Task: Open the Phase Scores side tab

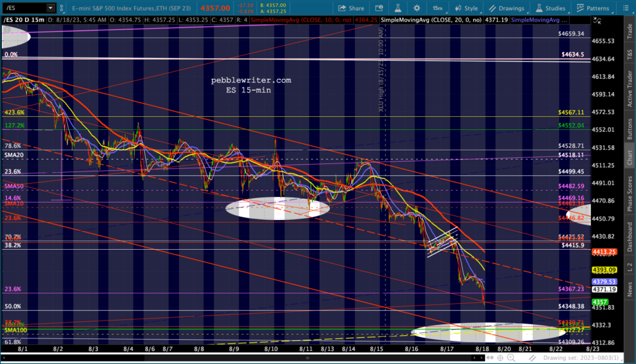Action: click(630, 193)
